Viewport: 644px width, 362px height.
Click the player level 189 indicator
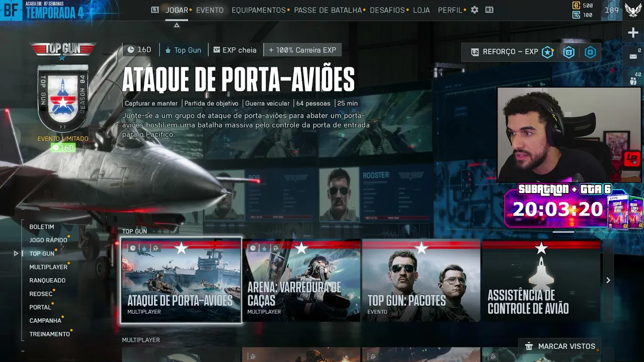click(612, 10)
